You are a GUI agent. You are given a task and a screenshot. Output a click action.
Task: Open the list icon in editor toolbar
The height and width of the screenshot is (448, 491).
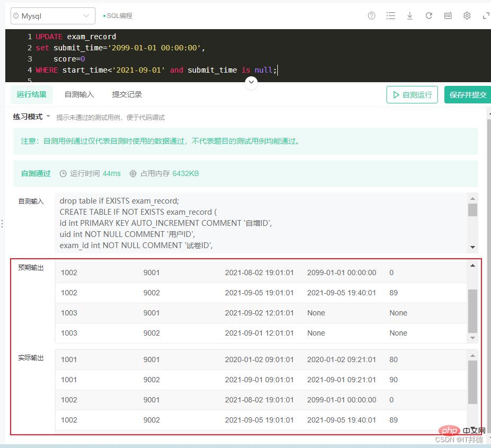click(x=391, y=16)
